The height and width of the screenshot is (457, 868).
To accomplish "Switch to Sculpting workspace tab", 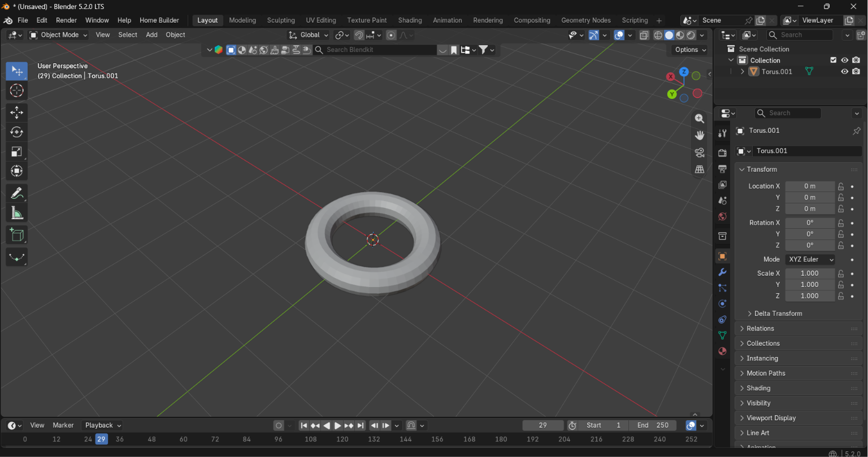I will (x=281, y=20).
